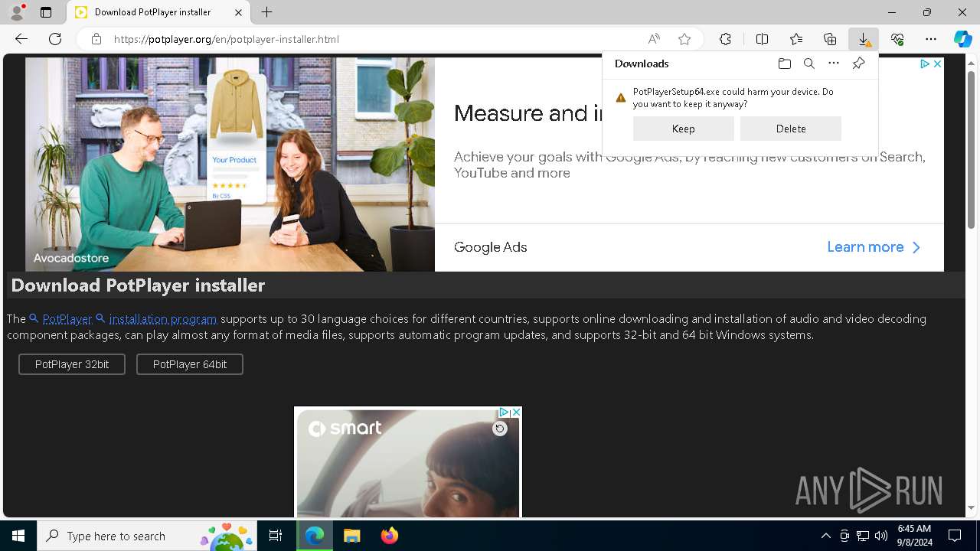The width and height of the screenshot is (980, 551).
Task: Open the Edge profile icon
Action: 17,12
